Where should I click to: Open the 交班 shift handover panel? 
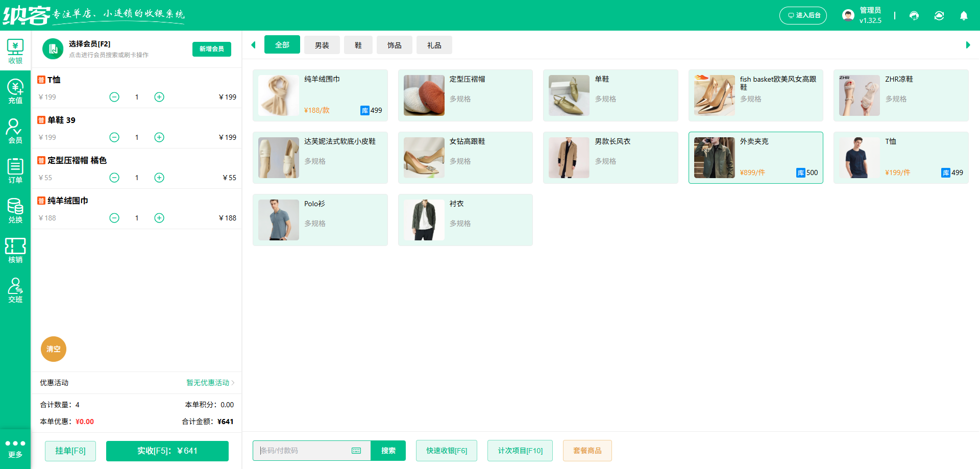tap(15, 290)
